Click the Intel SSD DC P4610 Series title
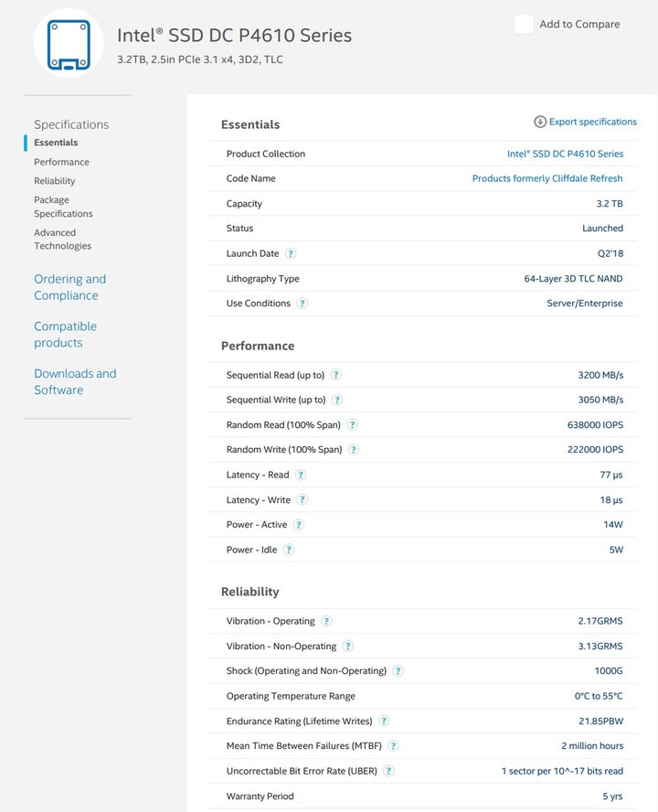The height and width of the screenshot is (812, 658). [x=235, y=36]
